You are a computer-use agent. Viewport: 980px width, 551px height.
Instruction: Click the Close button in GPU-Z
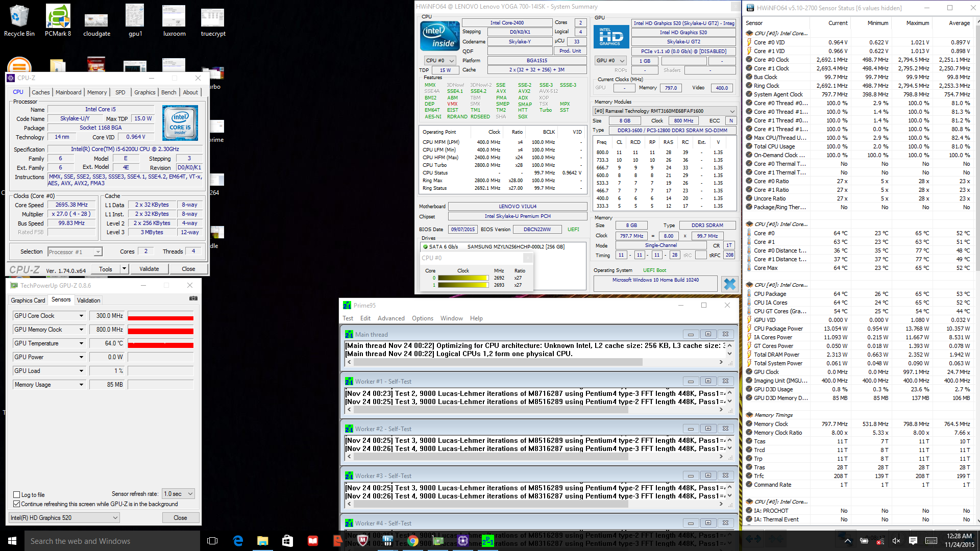point(180,517)
